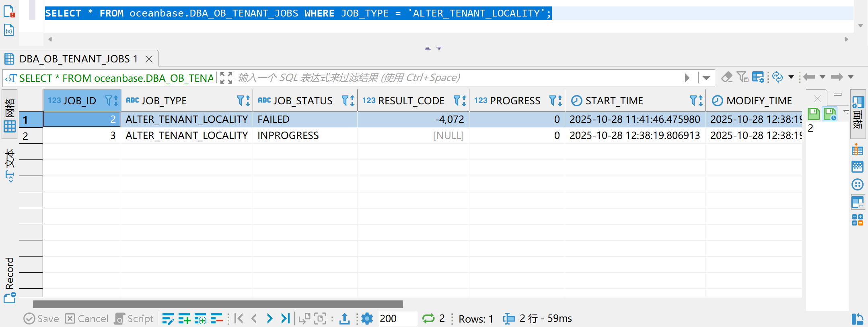Click the add new row icon
Viewport: 868px width, 327px height.
coord(184,319)
